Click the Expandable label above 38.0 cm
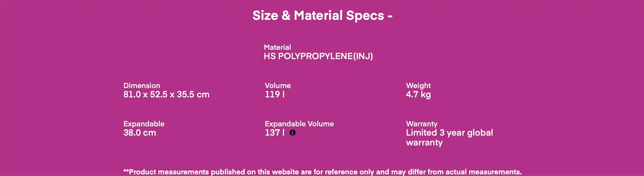This screenshot has width=644, height=176. (x=144, y=124)
